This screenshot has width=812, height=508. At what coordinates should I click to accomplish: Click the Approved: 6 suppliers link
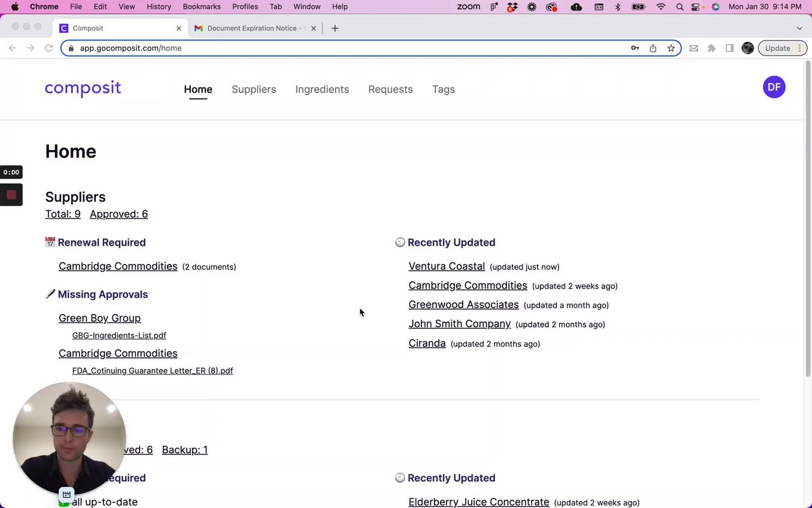119,214
